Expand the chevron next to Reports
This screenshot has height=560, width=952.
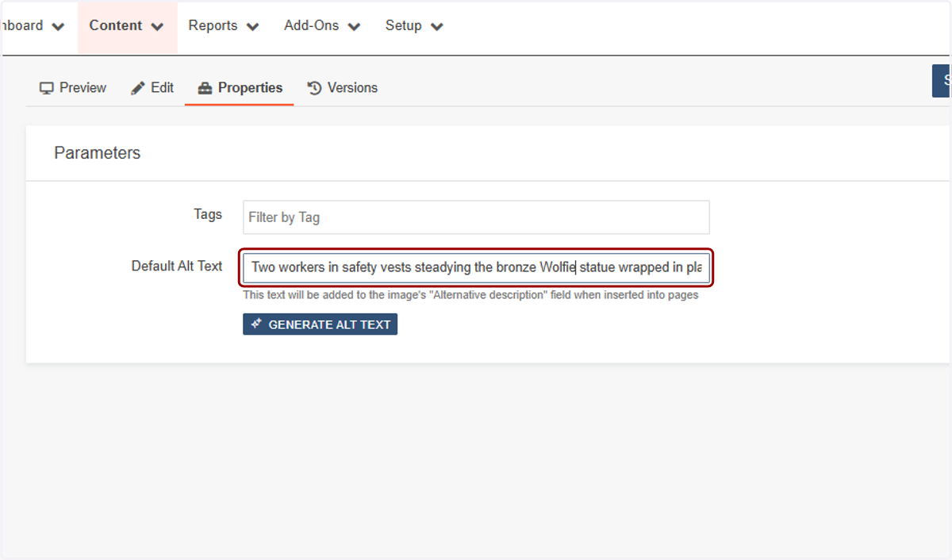[x=252, y=27]
